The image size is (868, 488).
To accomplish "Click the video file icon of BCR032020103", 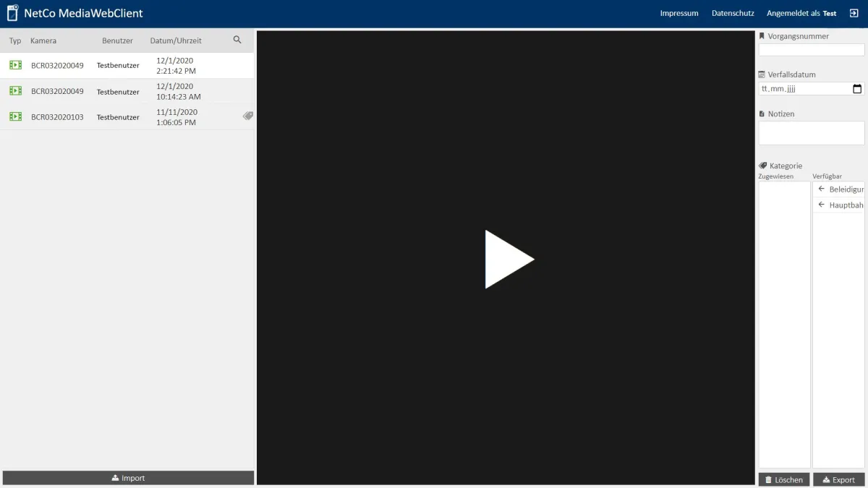I will (15, 116).
